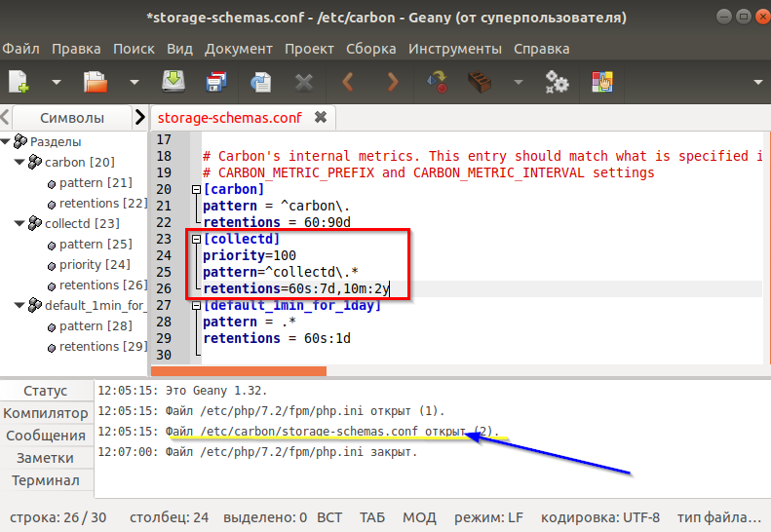Click the 'priority=100' line

pyautogui.click(x=250, y=255)
